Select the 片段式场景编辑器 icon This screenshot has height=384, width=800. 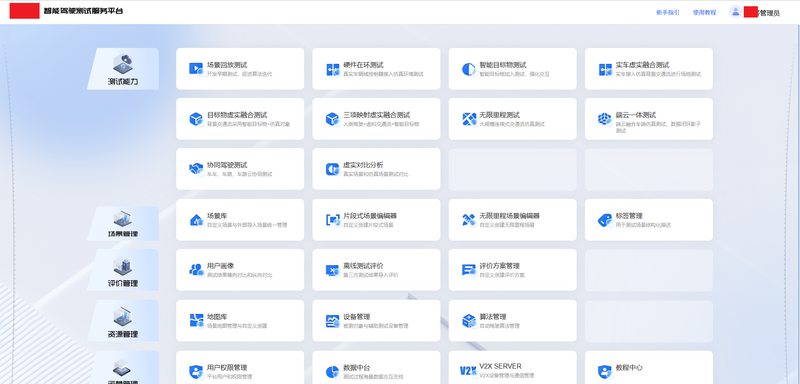[x=333, y=220]
